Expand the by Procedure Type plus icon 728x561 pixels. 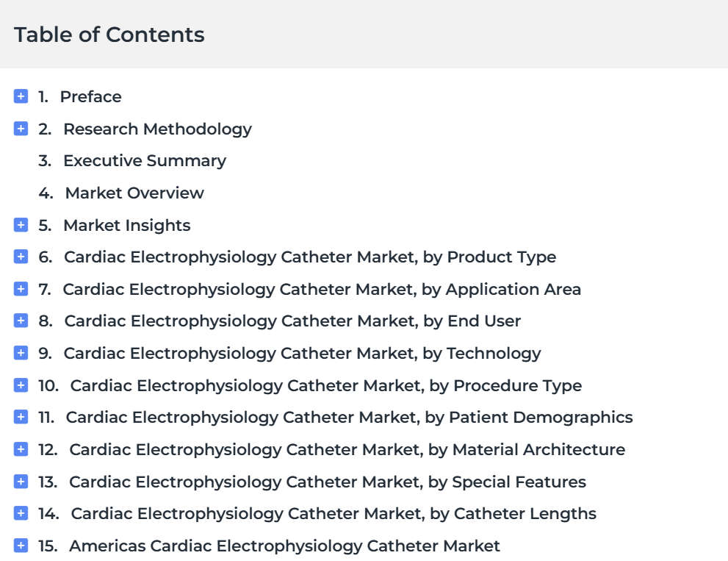[x=21, y=385]
